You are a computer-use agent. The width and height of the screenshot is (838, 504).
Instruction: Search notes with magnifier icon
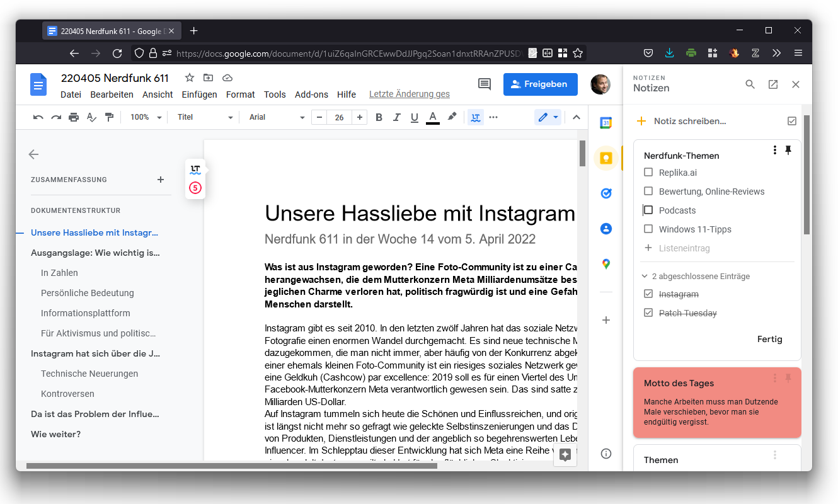[750, 84]
